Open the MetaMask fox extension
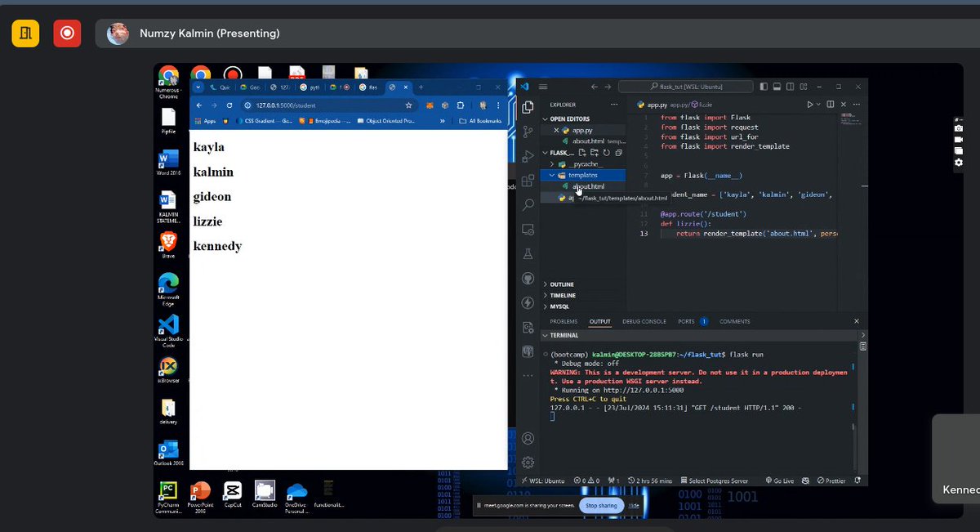 tap(430, 105)
